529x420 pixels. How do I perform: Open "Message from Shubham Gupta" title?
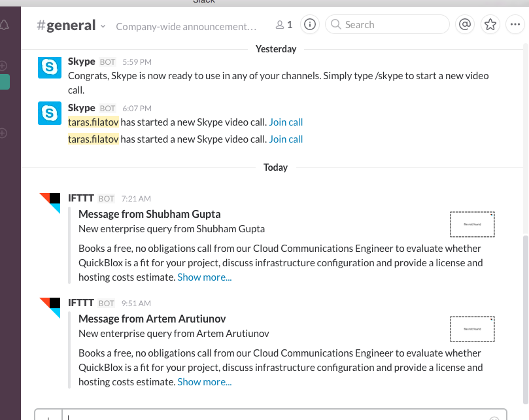150,214
